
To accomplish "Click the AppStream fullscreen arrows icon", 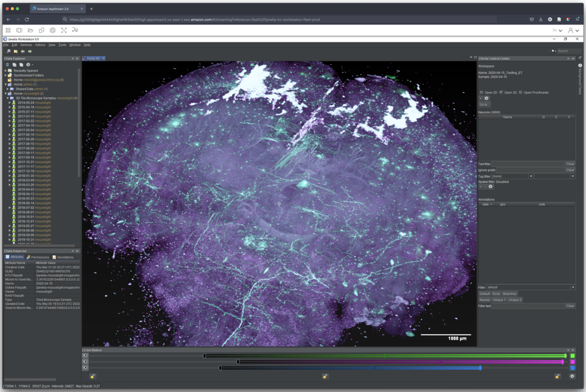I will (64, 30).
